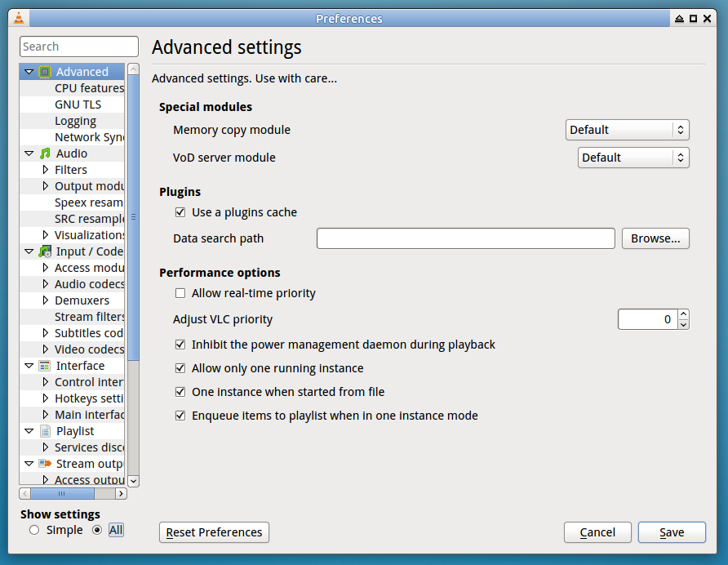Toggle One instance when started from file
The height and width of the screenshot is (565, 728).
180,392
